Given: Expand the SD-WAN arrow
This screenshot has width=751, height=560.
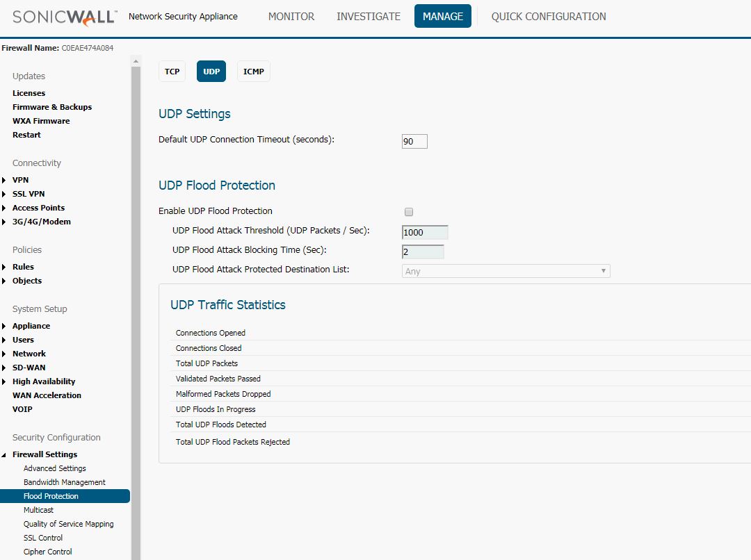Looking at the screenshot, I should pyautogui.click(x=4, y=368).
